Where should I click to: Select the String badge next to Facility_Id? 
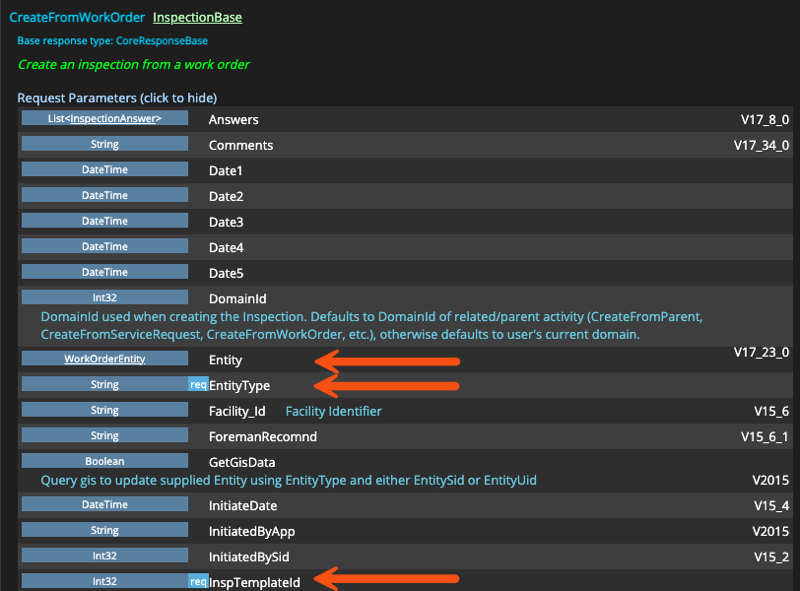pyautogui.click(x=104, y=409)
